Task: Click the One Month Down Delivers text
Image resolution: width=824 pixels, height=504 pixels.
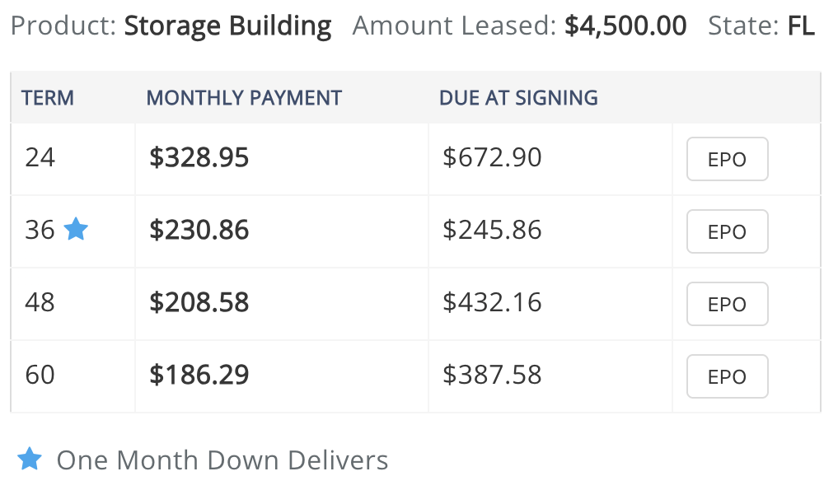Action: pos(222,460)
